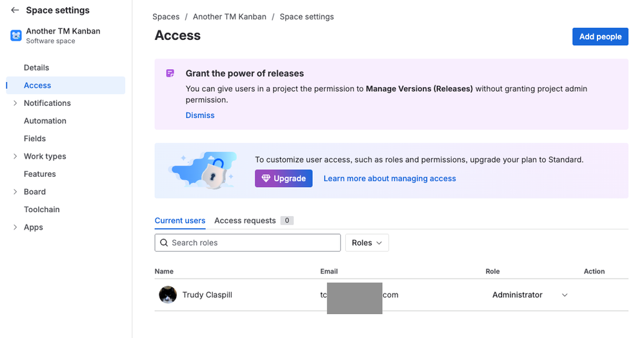Image resolution: width=644 pixels, height=338 pixels.
Task: Click the Email column header
Action: point(329,272)
